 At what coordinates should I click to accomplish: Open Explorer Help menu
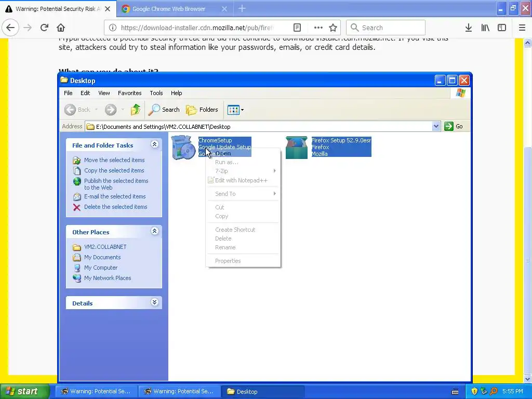(177, 93)
